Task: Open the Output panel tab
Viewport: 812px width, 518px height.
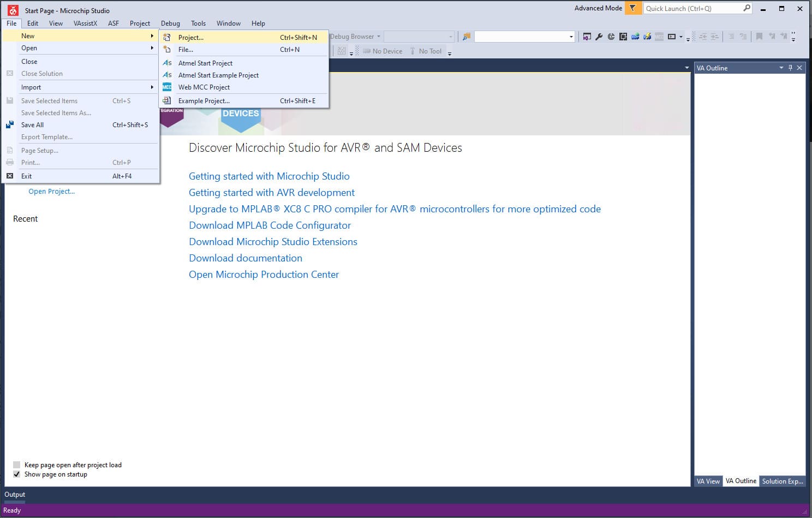Action: (15, 495)
